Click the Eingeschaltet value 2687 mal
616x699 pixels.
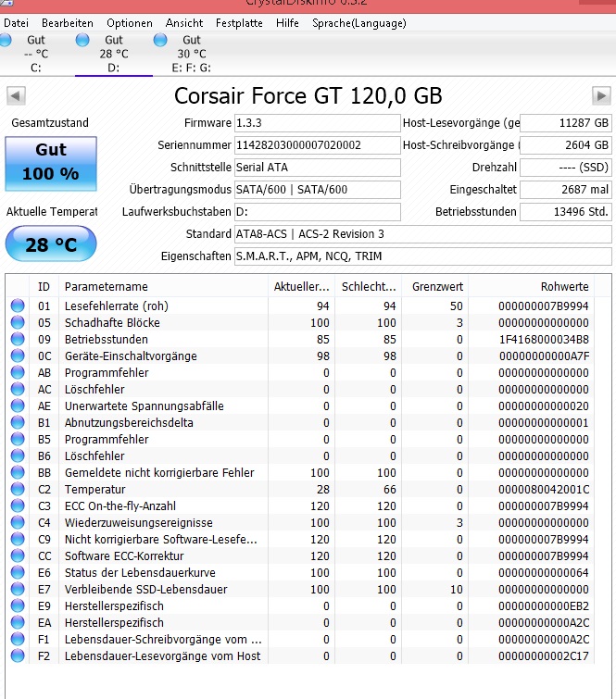pyautogui.click(x=566, y=190)
